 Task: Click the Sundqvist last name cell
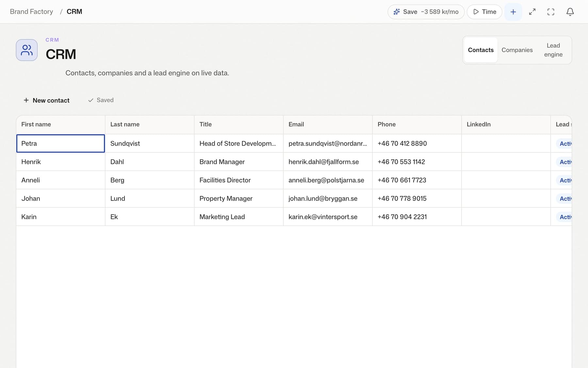(x=150, y=143)
